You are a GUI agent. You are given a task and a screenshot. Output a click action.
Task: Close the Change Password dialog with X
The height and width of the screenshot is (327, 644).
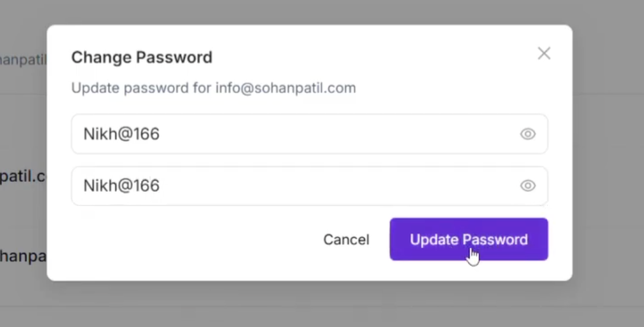pyautogui.click(x=544, y=54)
